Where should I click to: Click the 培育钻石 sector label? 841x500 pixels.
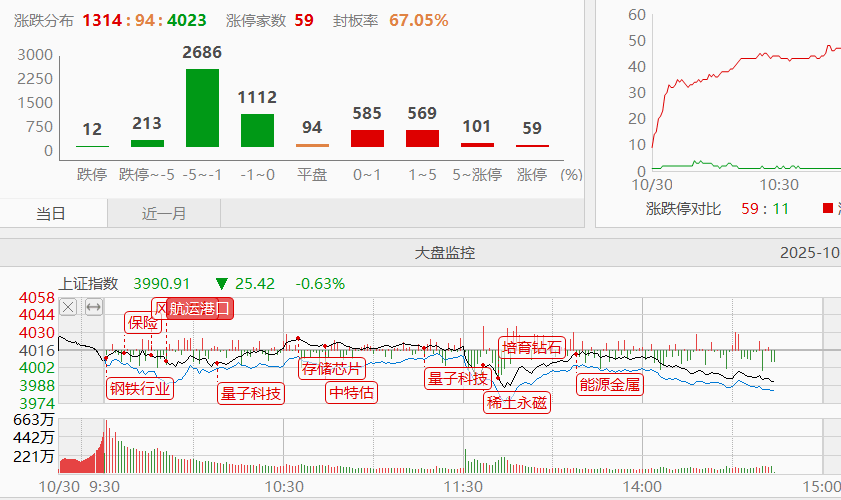pyautogui.click(x=532, y=348)
